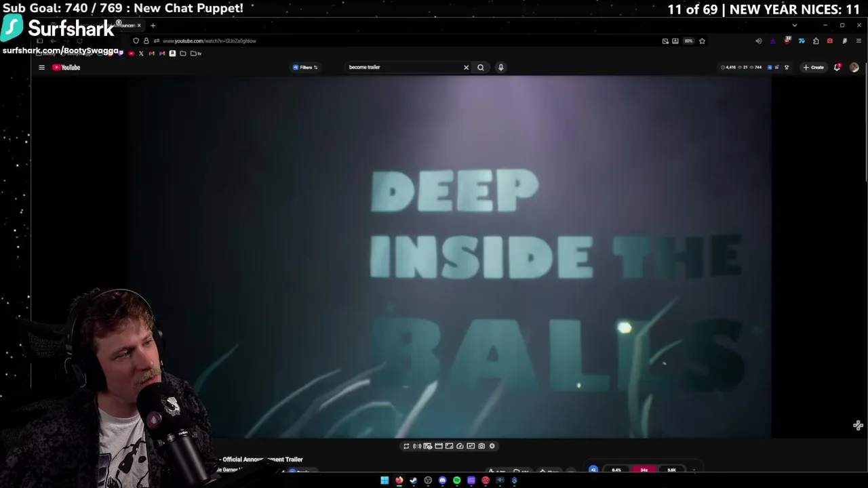Reset the 80% zoom level indicator
The image size is (868, 488).
pos(688,41)
